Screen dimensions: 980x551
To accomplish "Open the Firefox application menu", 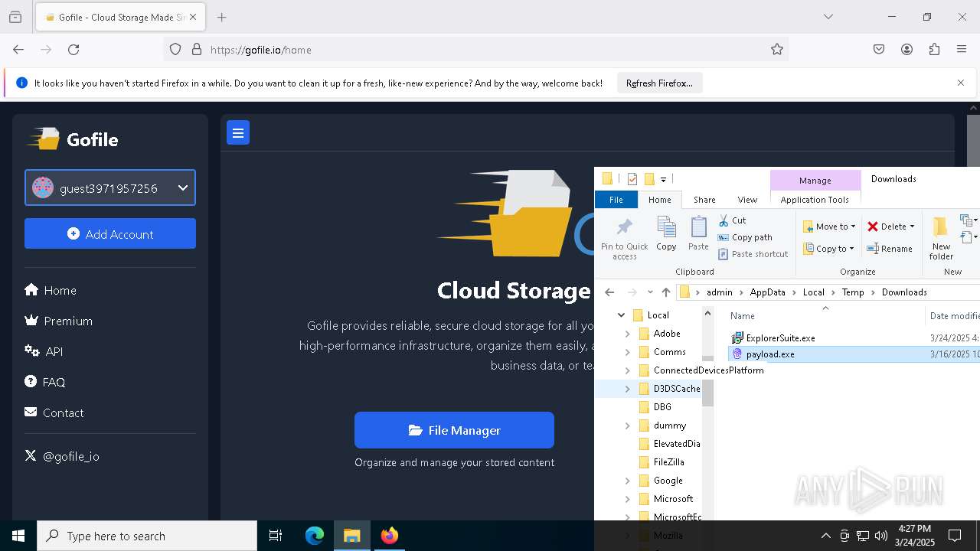I will [x=962, y=50].
